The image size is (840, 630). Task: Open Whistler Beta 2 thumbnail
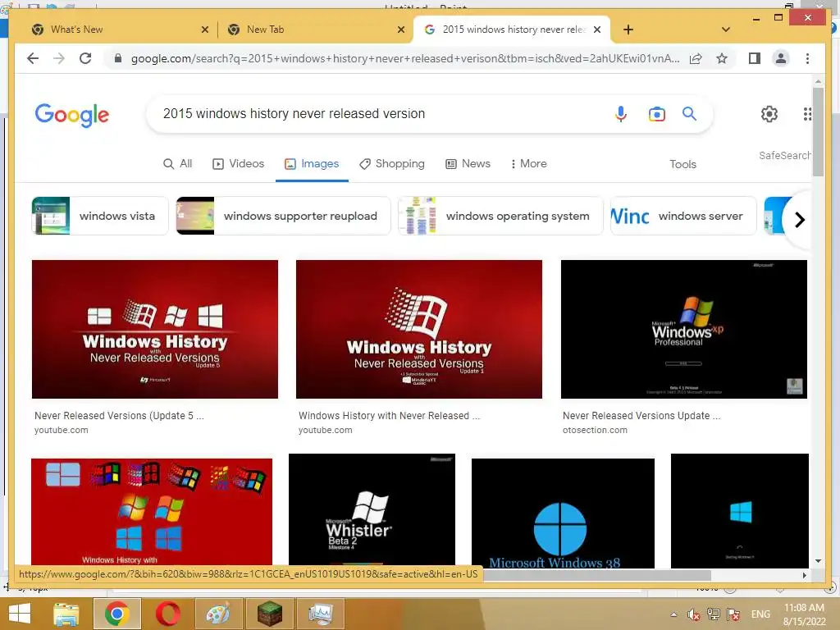[372, 510]
